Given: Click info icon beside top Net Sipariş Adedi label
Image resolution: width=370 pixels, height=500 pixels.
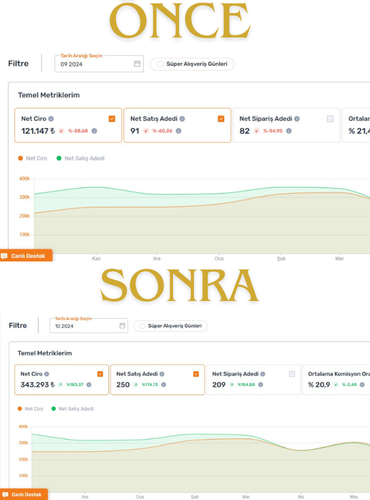Looking at the screenshot, I should click(x=297, y=119).
